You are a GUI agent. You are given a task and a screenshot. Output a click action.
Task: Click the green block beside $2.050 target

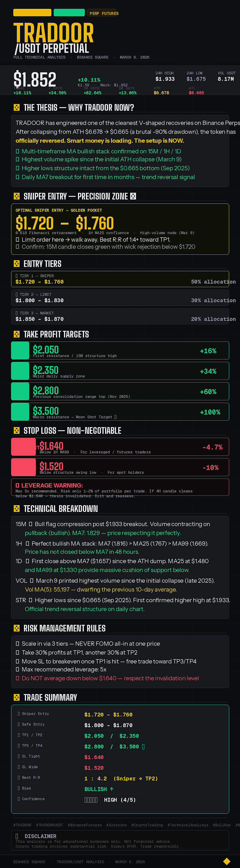[20, 350]
